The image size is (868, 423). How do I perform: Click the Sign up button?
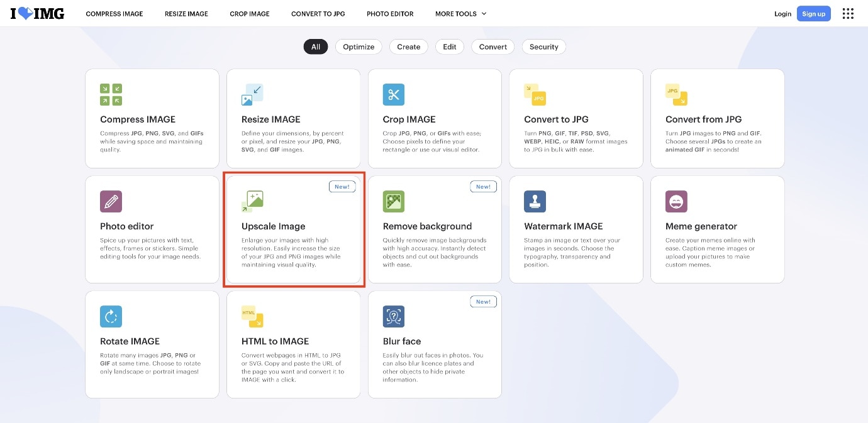(813, 14)
